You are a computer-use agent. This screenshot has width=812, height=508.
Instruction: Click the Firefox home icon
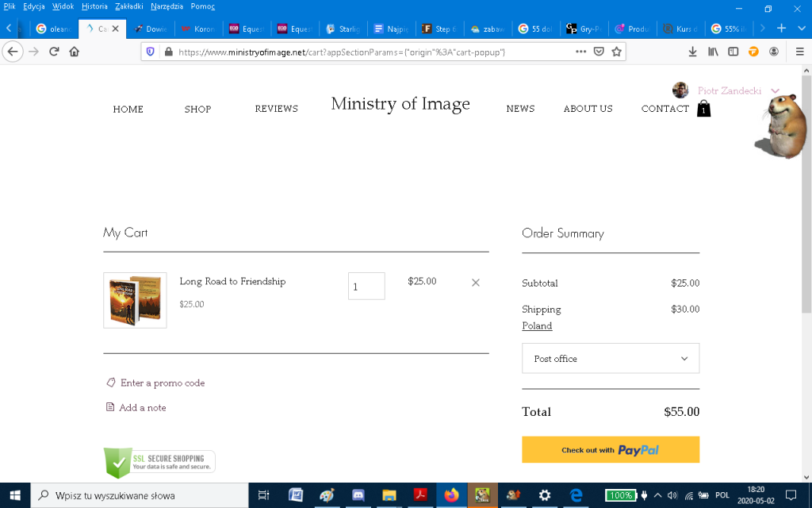(75, 52)
